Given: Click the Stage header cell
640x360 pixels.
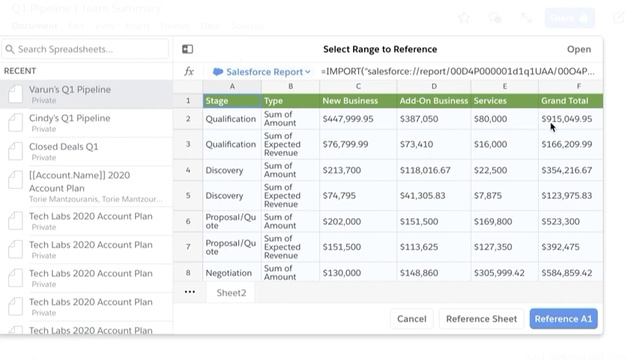Looking at the screenshot, I should [232, 101].
